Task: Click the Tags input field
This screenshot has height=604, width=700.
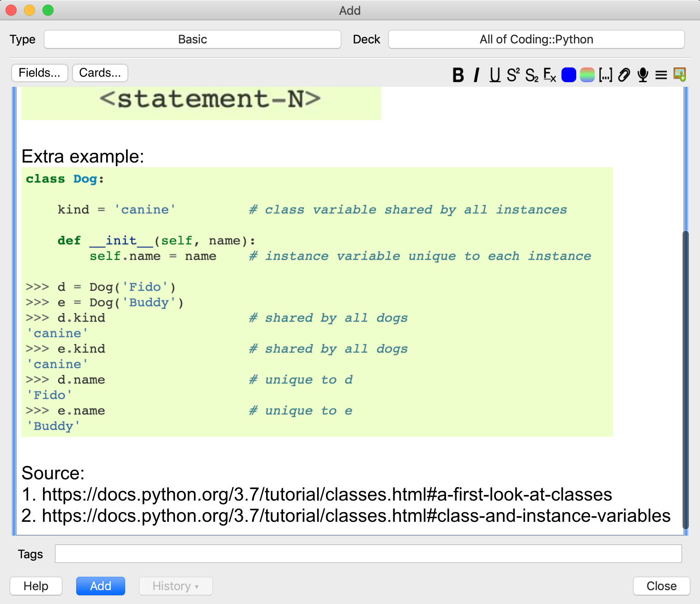Action: point(368,554)
